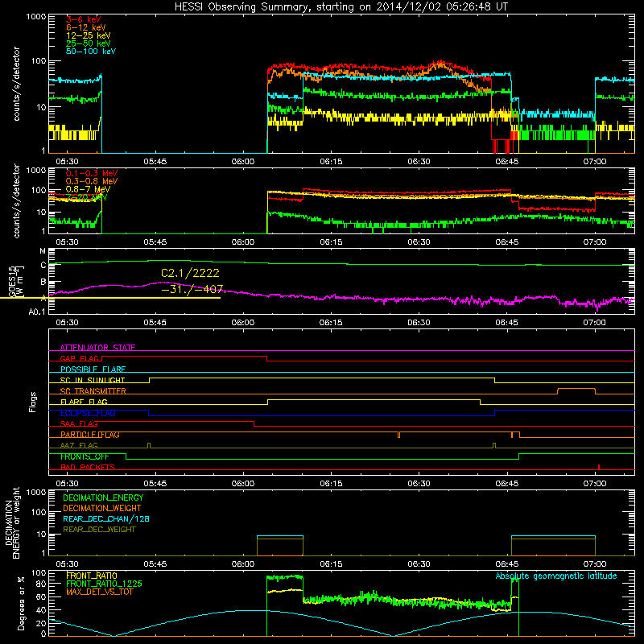Click the REAR_DEC_CHAN/128 legend label
644x644 pixels.
tap(106, 518)
